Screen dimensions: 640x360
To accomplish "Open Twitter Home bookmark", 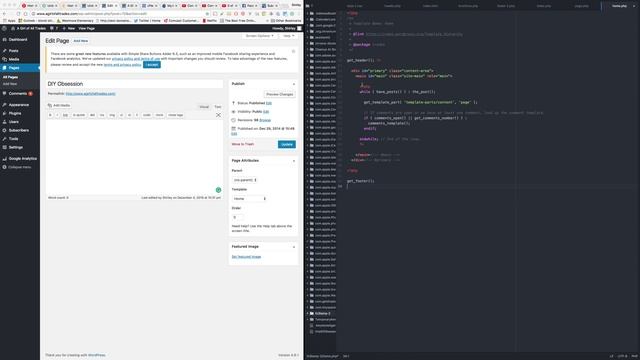I will pos(148,20).
